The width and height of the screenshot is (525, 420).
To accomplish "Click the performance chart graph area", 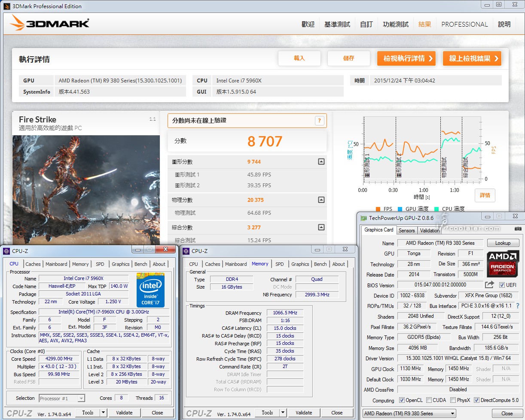I will [423, 149].
